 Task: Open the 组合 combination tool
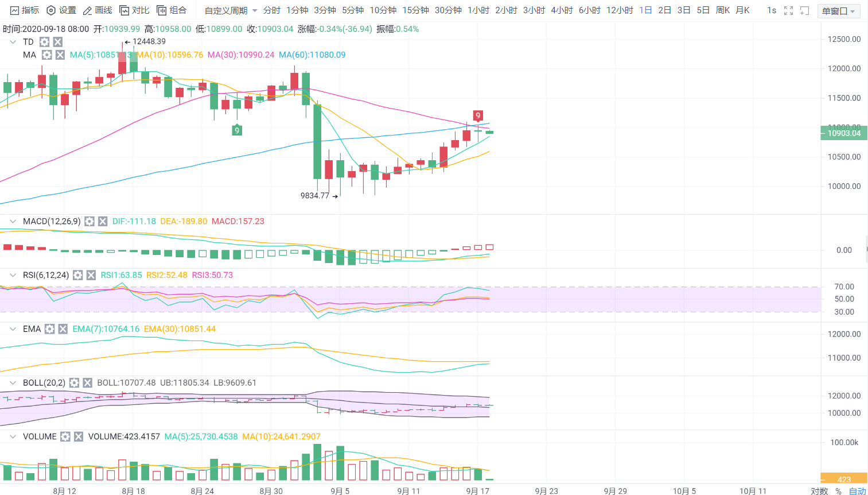click(x=172, y=10)
